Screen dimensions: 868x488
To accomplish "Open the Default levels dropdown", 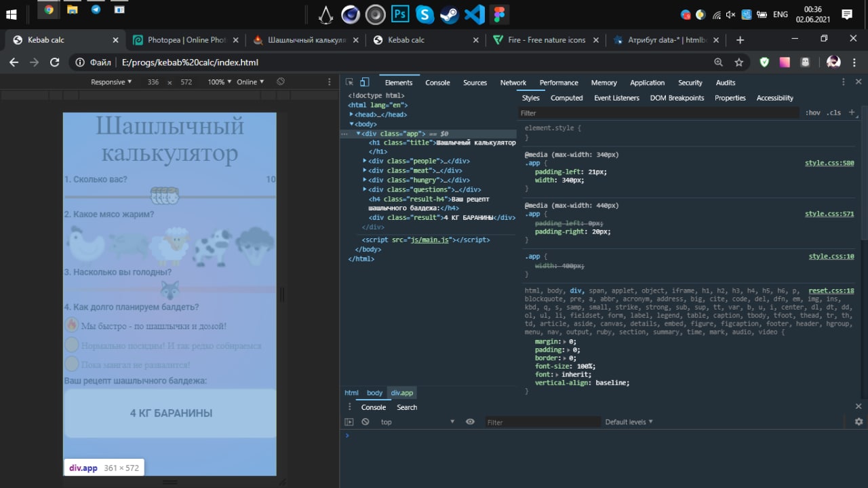I will [x=629, y=422].
